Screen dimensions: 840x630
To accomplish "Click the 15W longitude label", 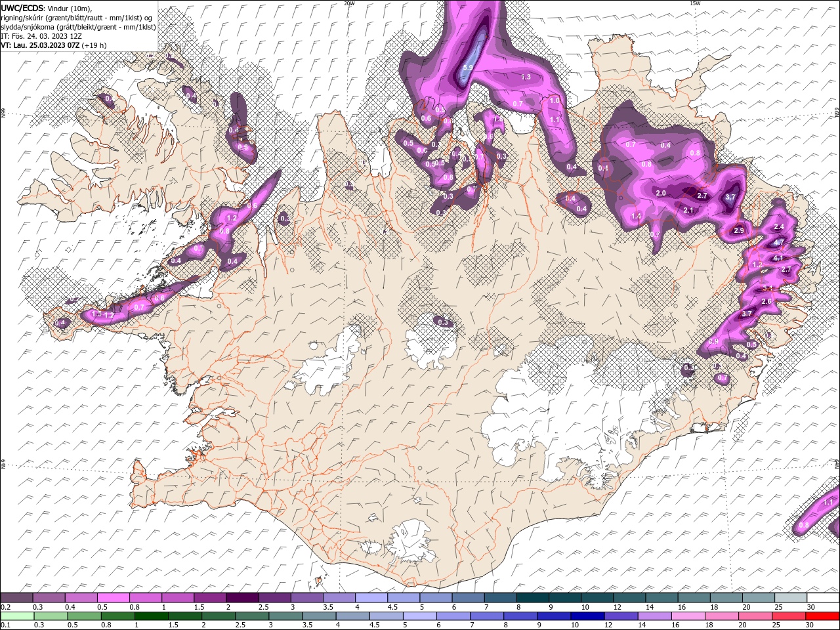I will pos(695,3).
